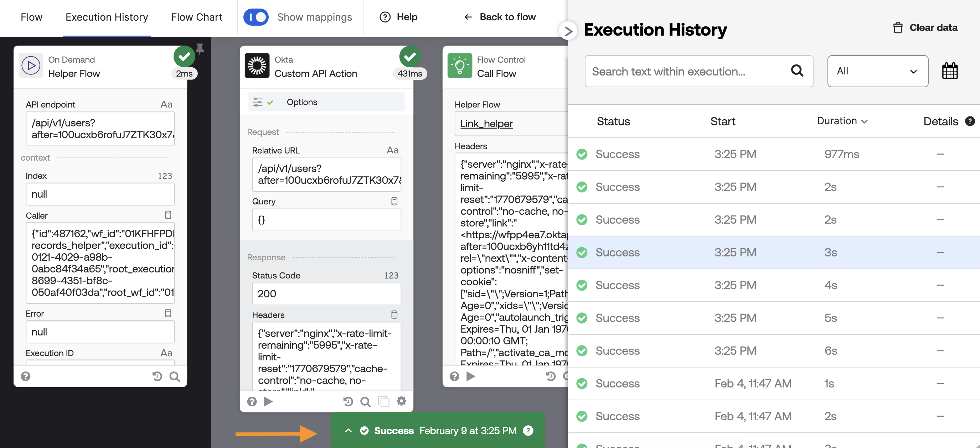Open the Link_helper helper flow link

click(486, 124)
